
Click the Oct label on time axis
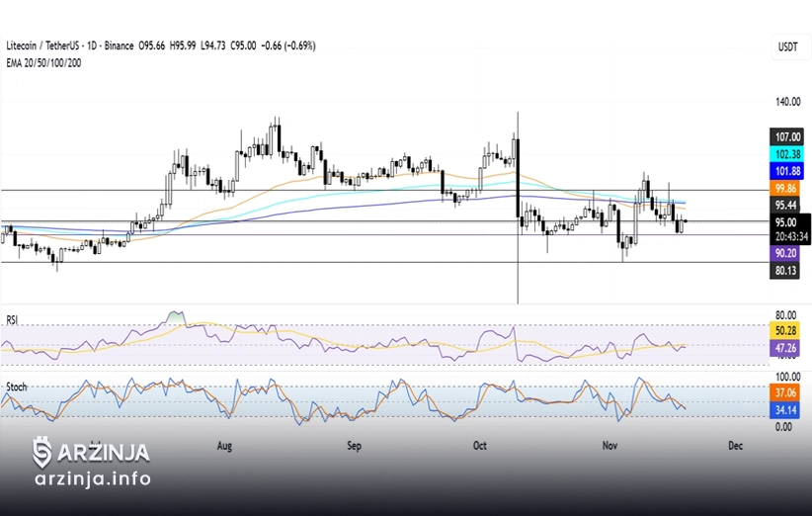[481, 446]
